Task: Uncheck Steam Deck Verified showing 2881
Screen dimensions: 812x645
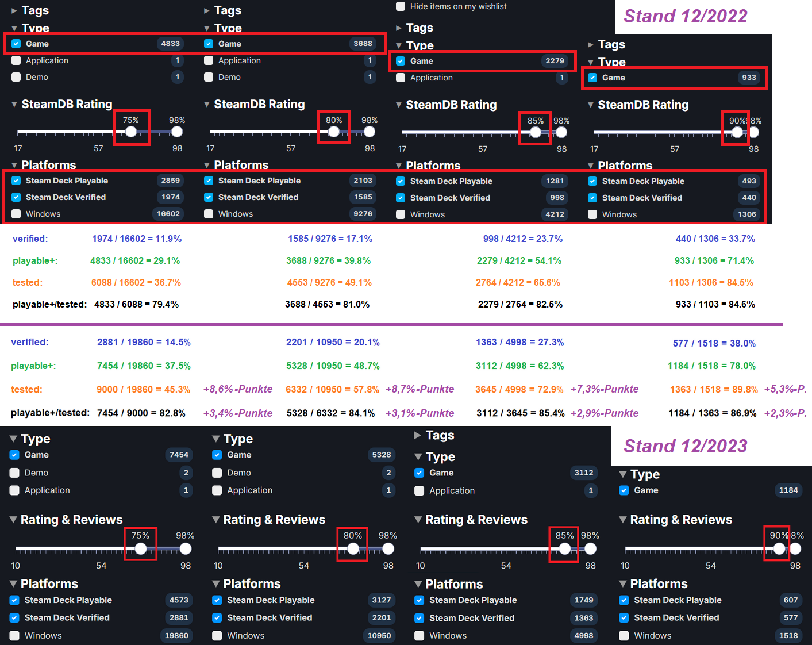Action: point(15,617)
